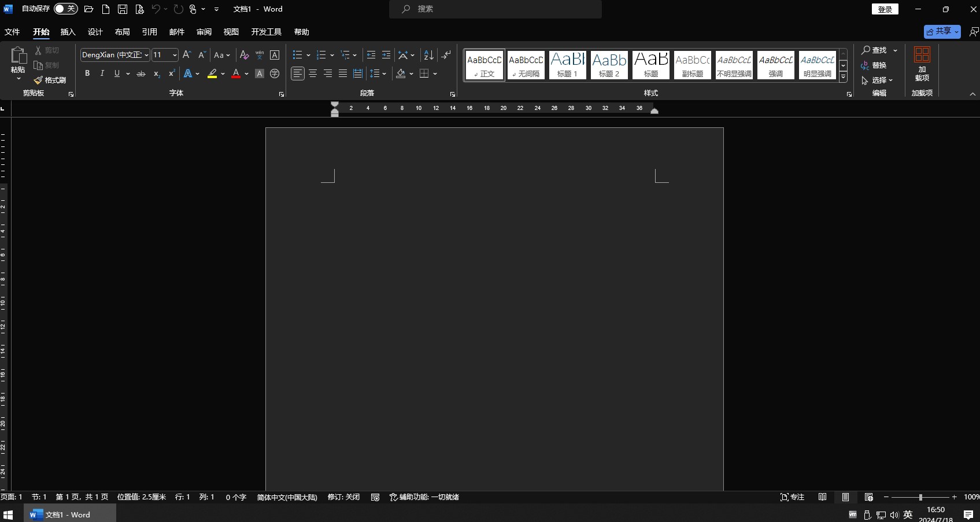Center the paragraph
This screenshot has height=522, width=980.
pyautogui.click(x=313, y=73)
